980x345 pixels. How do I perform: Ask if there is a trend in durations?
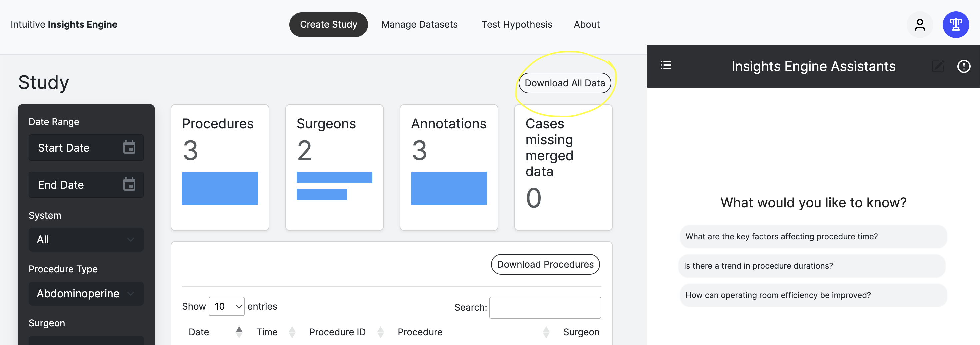pos(811,266)
